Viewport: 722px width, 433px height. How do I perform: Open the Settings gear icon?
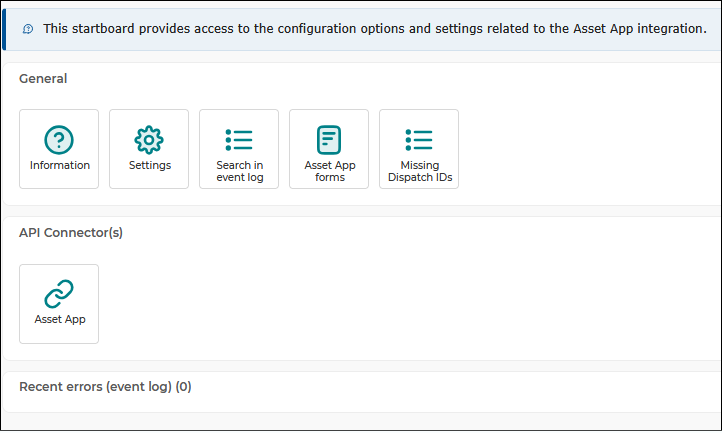click(x=149, y=140)
